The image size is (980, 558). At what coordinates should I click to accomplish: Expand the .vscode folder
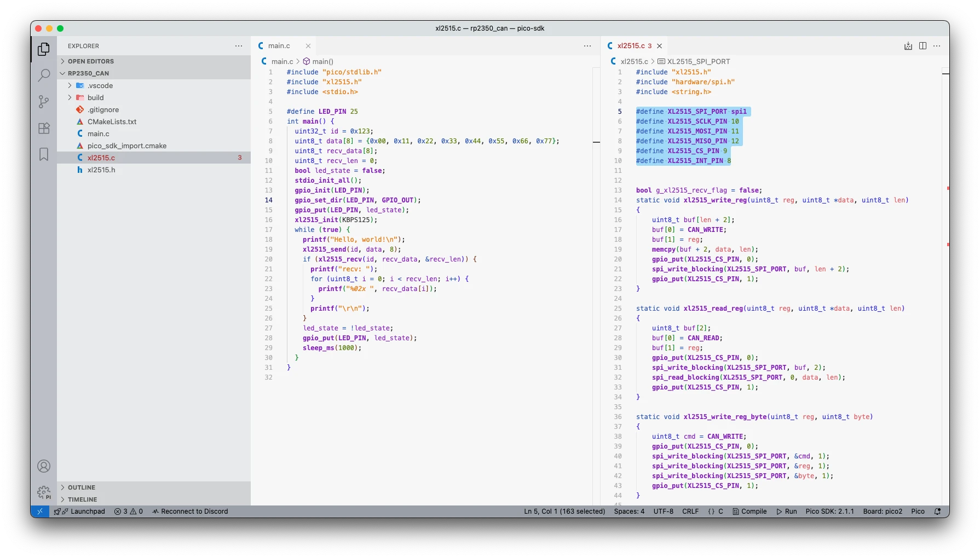tap(100, 86)
